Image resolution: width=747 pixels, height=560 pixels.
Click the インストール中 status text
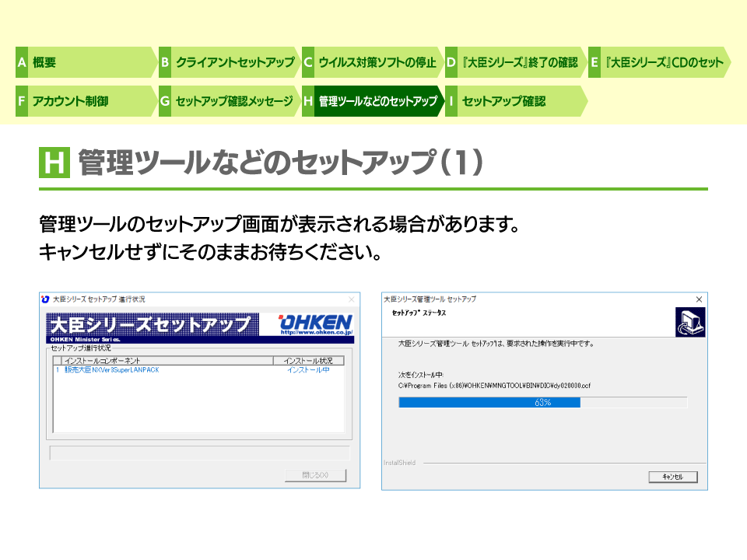click(308, 370)
